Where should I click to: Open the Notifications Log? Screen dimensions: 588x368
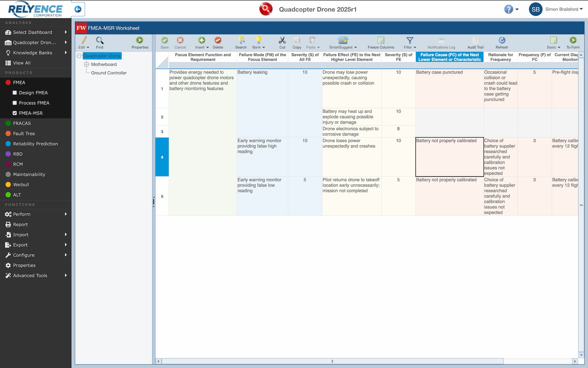click(441, 42)
